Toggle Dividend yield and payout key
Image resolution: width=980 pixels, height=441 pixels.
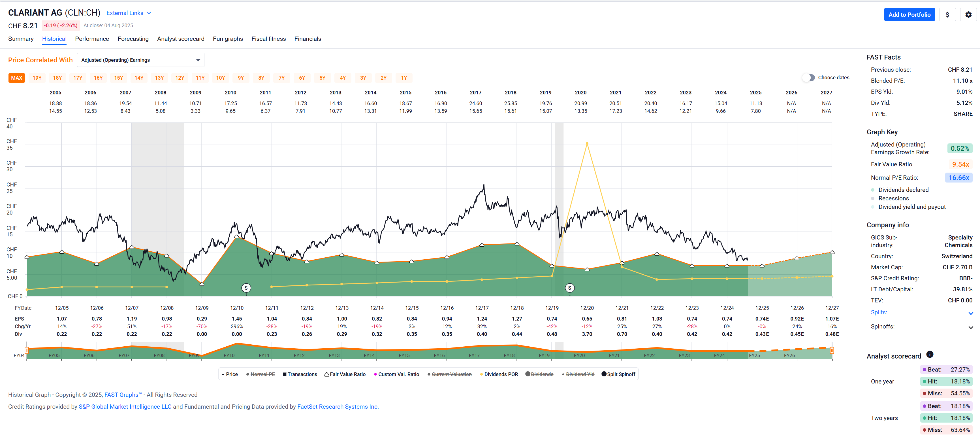click(x=908, y=207)
